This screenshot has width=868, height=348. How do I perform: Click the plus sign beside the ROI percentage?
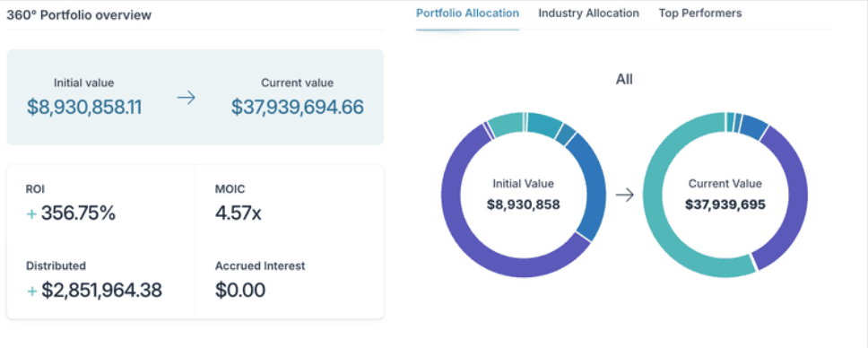point(31,213)
